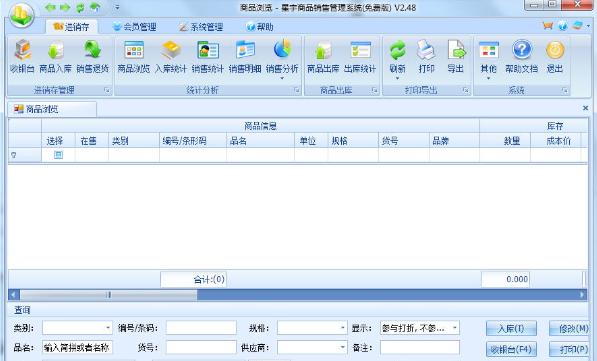Click the 入库(I) button

511,328
